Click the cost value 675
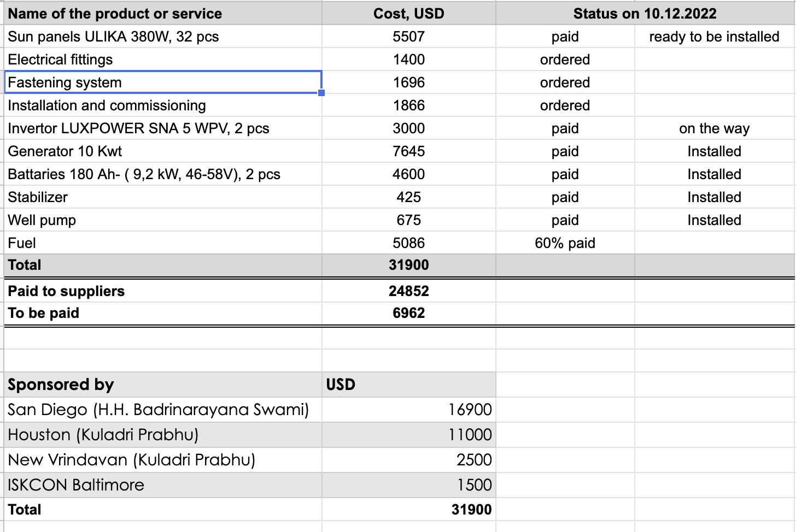Screen dimensions: 796x532 (x=409, y=220)
